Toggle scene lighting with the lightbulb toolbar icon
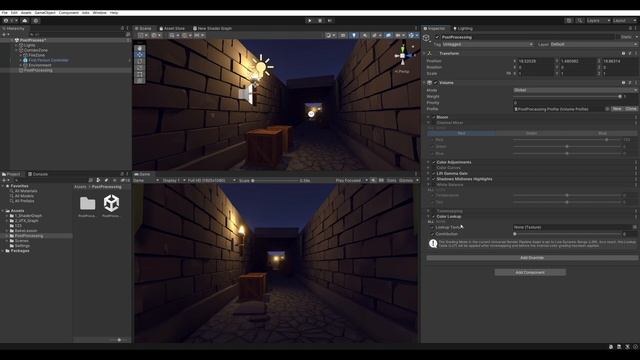Image resolution: width=640 pixels, height=360 pixels. pyautogui.click(x=354, y=36)
